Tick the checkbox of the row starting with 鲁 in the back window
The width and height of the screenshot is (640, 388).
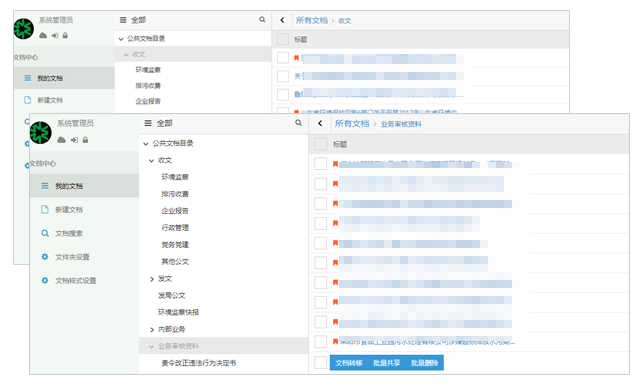pyautogui.click(x=283, y=94)
